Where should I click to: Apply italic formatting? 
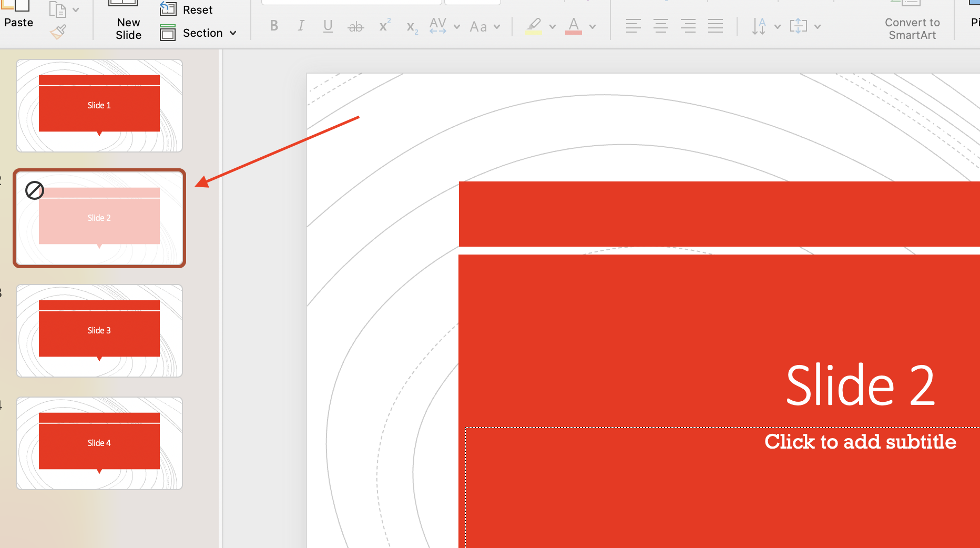301,26
